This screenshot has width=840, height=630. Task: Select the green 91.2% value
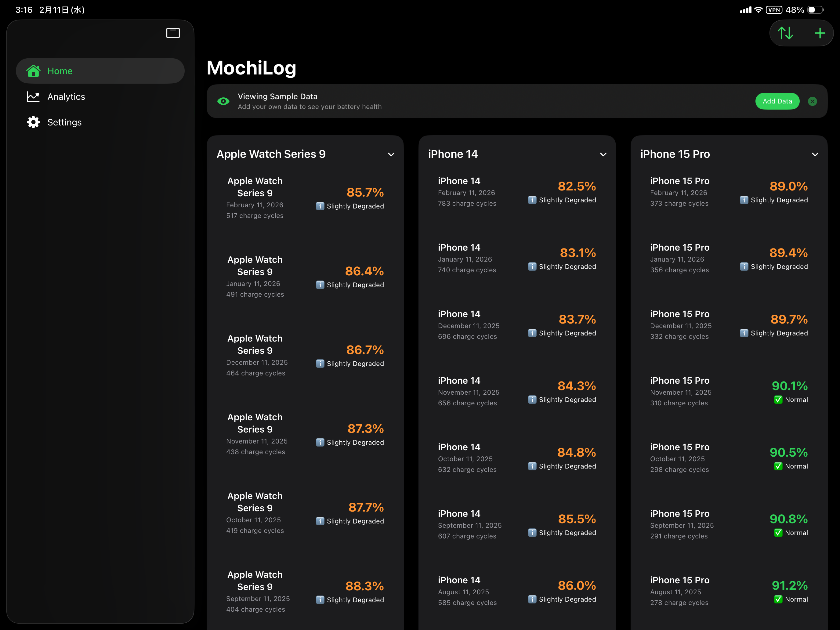pyautogui.click(x=790, y=585)
